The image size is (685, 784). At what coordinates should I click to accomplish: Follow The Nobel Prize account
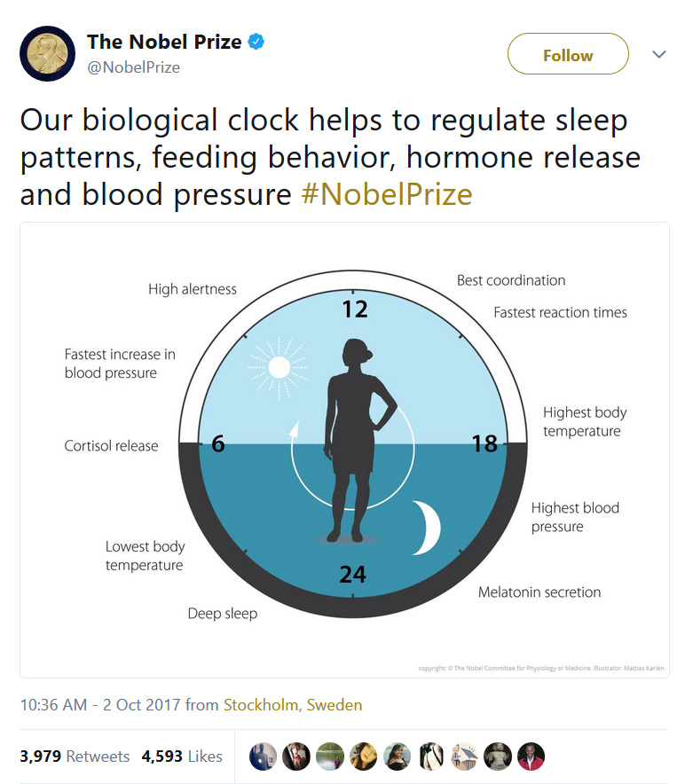[x=568, y=54]
